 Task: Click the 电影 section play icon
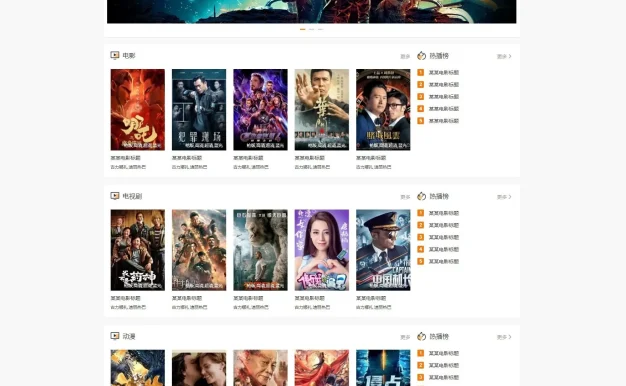(x=115, y=55)
